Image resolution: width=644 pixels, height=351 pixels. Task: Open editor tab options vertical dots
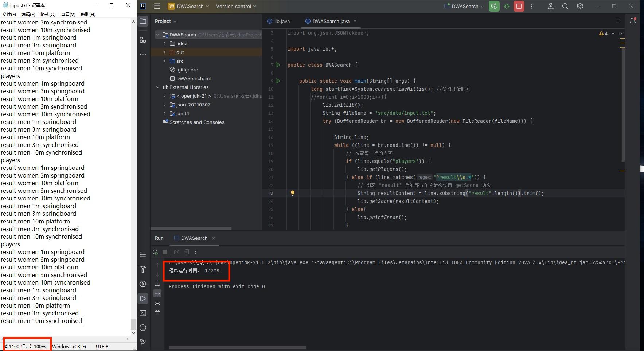tap(618, 21)
